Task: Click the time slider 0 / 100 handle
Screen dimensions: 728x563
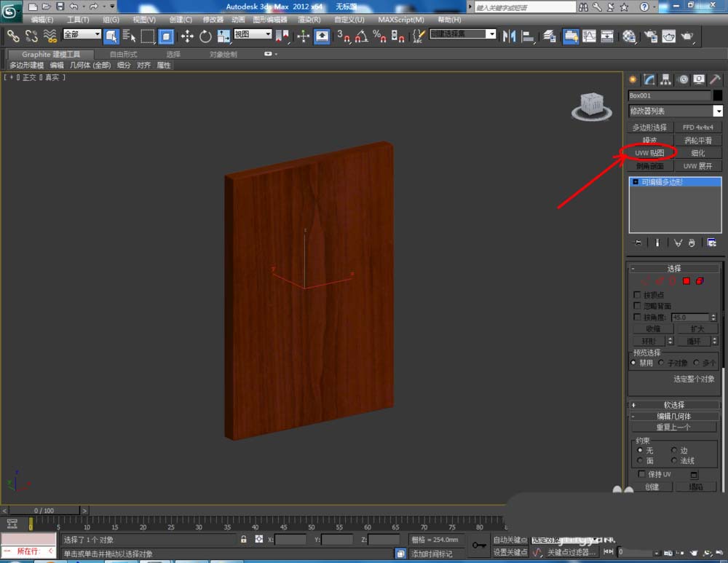Action: point(44,511)
